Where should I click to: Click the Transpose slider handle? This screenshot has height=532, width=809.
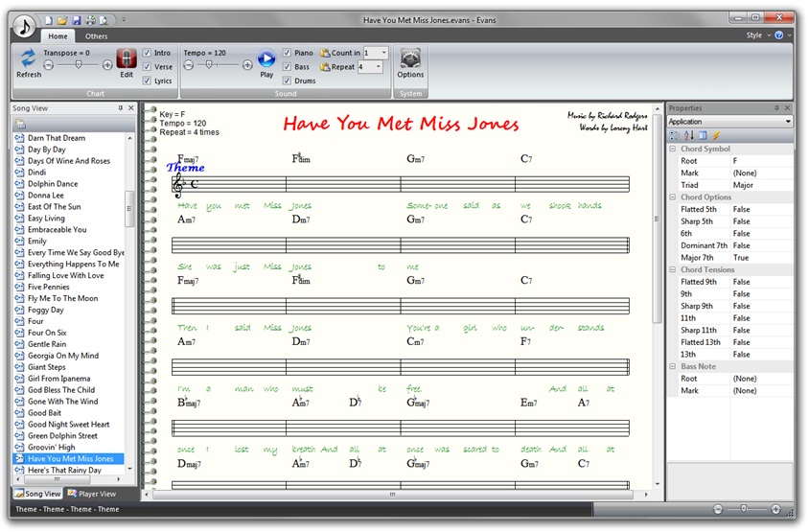click(78, 64)
